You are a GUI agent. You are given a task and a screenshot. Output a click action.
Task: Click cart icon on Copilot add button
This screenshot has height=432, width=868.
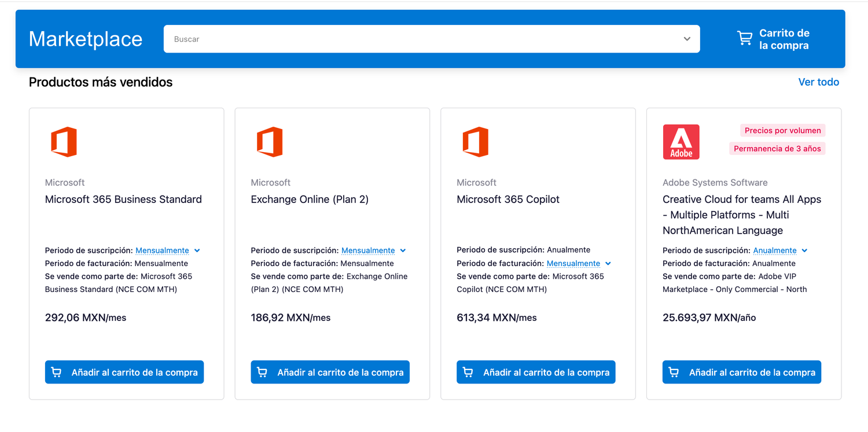tap(468, 372)
